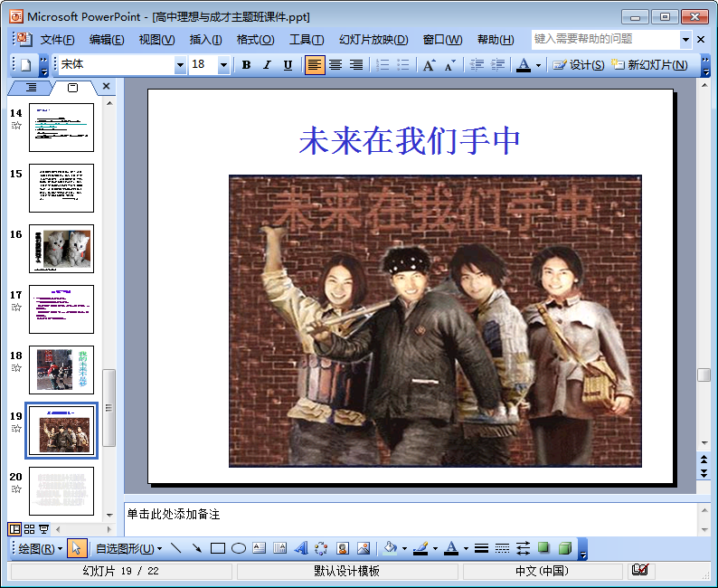Select slide 18 thumbnail
Viewport: 718px width, 588px height.
(x=61, y=370)
